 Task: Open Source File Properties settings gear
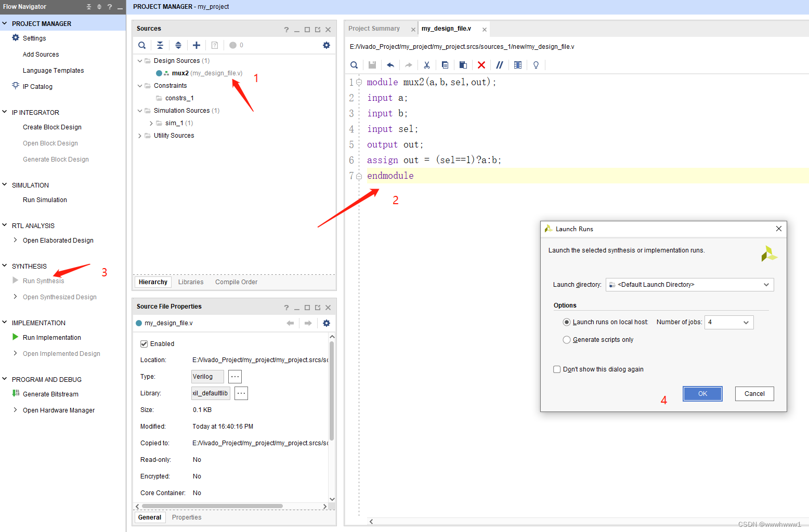(327, 323)
